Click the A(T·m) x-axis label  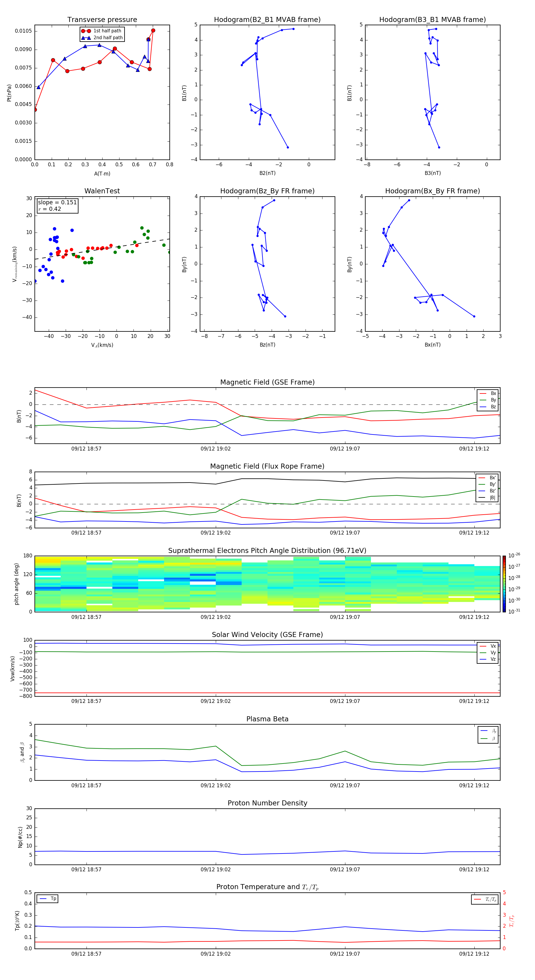102,174
